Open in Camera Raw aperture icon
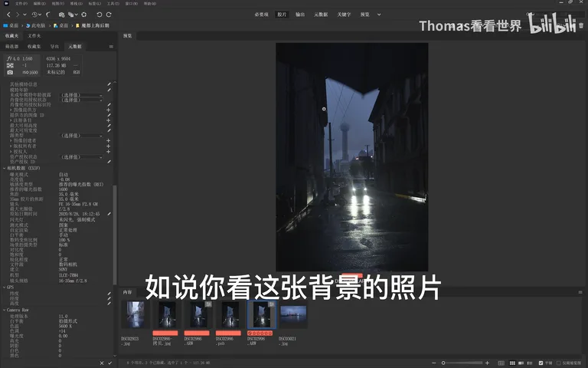 pos(84,15)
